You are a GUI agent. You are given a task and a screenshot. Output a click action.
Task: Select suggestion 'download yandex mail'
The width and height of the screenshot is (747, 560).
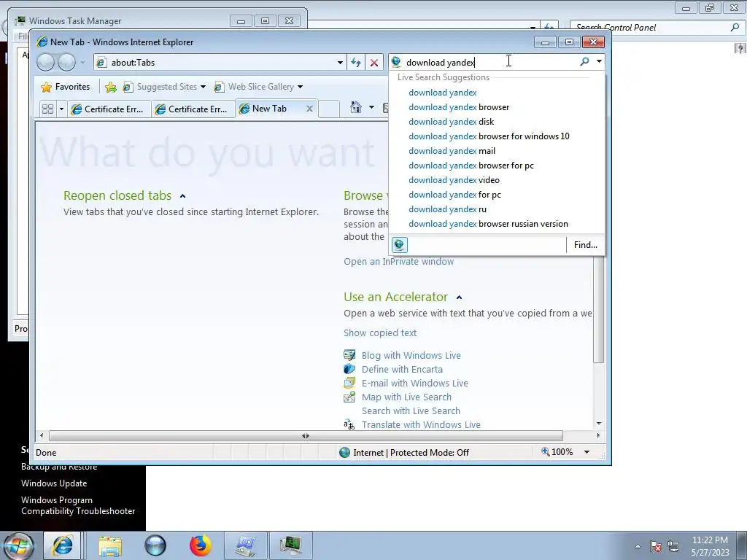tap(452, 150)
